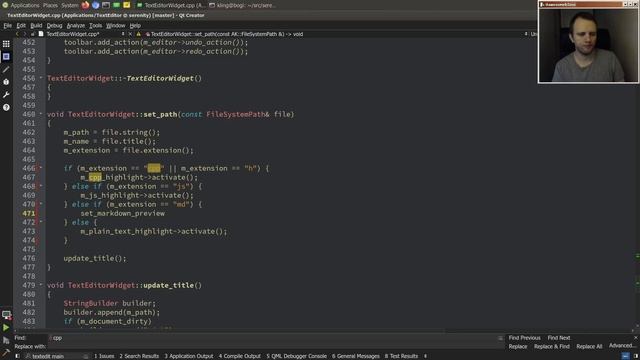Toggle the progress details button in status bar

(625, 356)
